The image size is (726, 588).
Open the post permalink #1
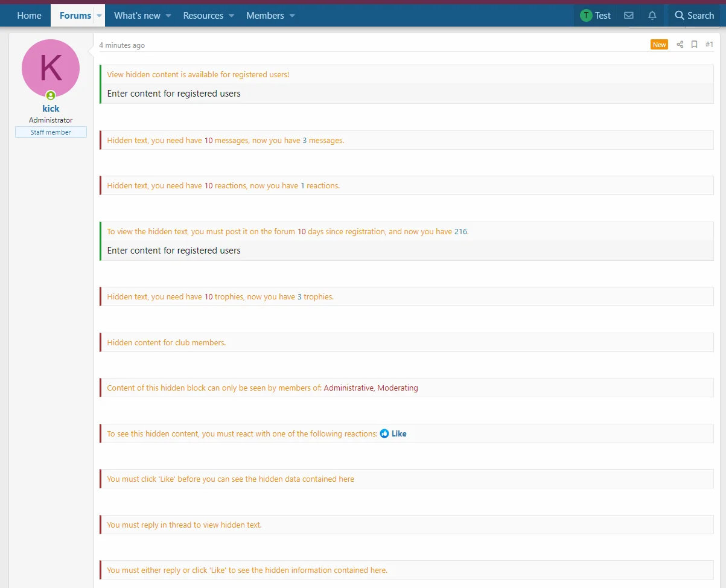709,44
